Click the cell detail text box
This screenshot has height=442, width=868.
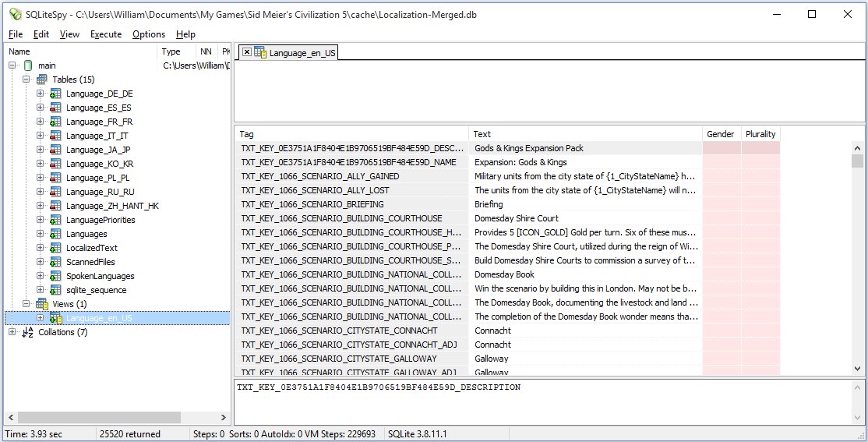tap(542, 401)
